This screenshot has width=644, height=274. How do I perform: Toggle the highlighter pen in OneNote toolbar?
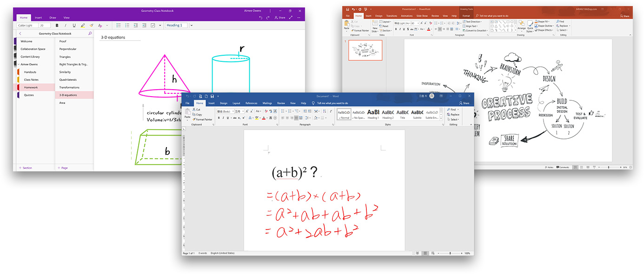(x=83, y=25)
